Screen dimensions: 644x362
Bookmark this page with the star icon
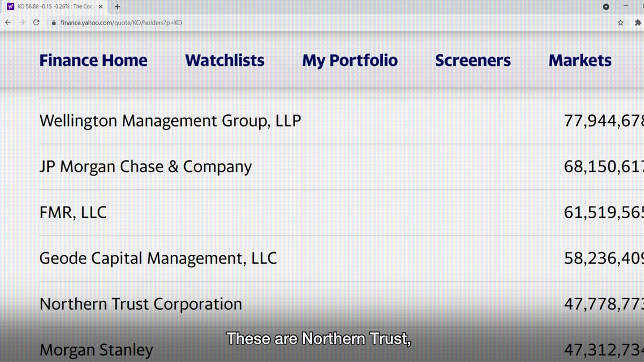point(620,23)
